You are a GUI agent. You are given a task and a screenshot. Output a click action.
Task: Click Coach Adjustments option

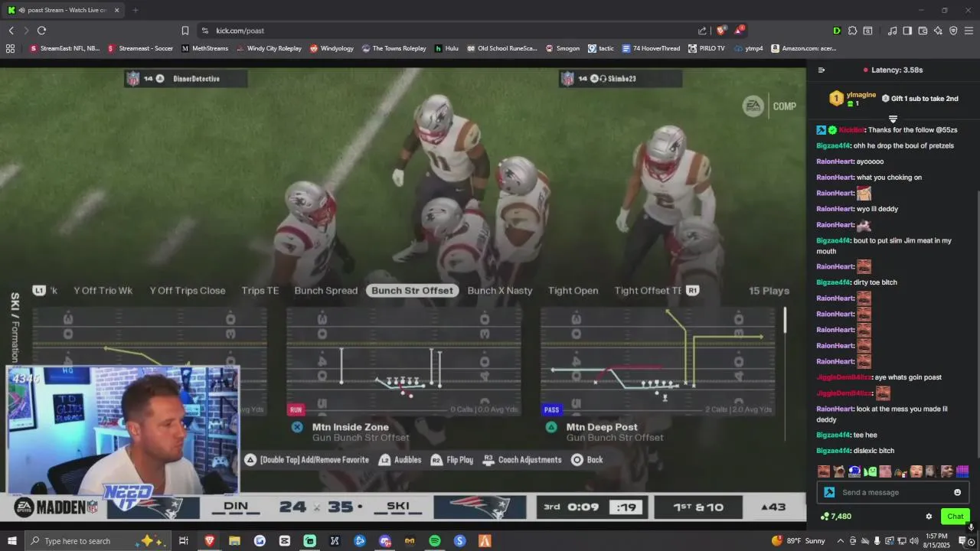click(522, 460)
